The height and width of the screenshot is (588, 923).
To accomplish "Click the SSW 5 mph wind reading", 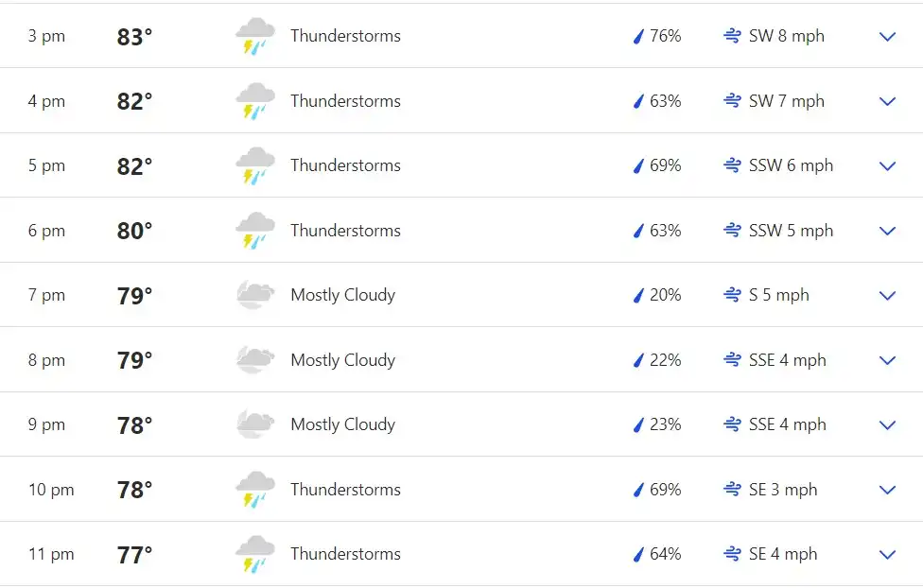I will 791,230.
